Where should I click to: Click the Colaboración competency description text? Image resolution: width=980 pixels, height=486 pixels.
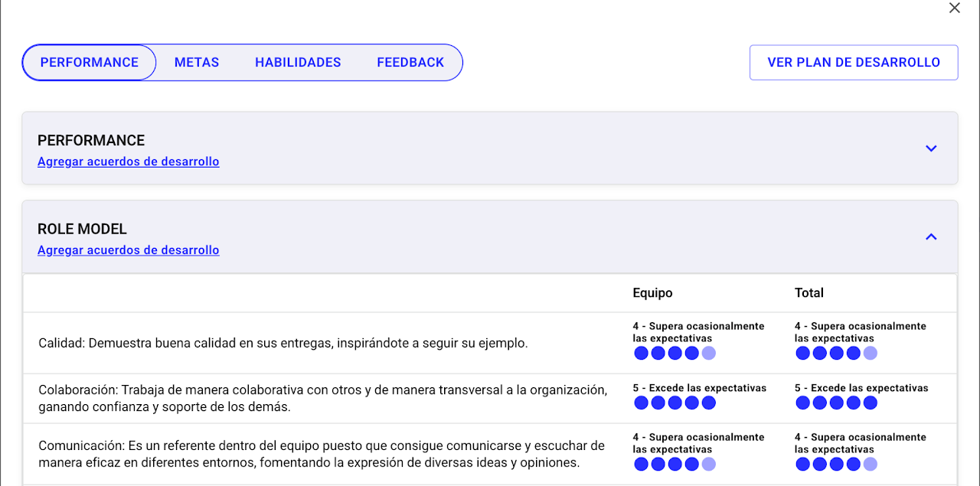322,398
